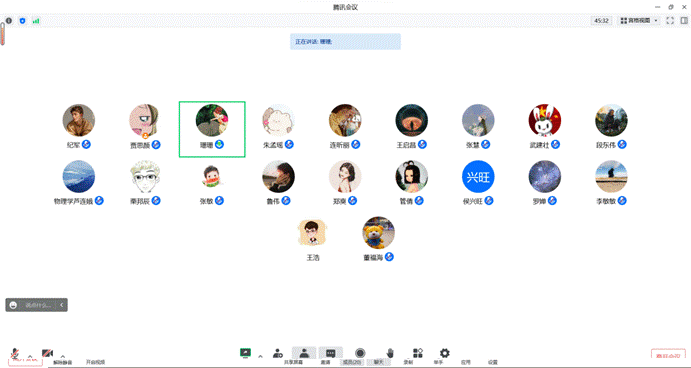The image size is (691, 368).
Task: Toggle the side panel icon at top right
Action: click(684, 21)
